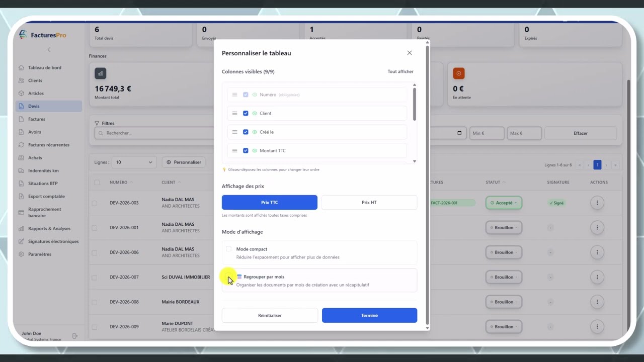Click the Min € input field

(x=487, y=133)
